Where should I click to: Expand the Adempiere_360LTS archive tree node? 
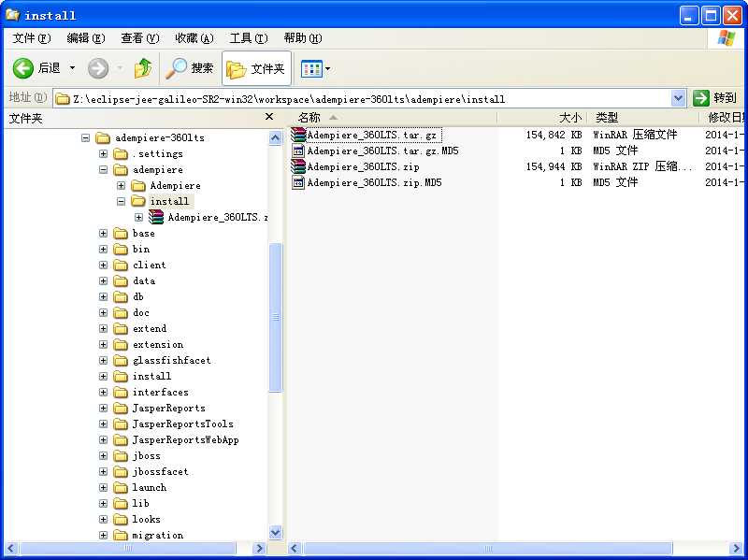click(x=138, y=217)
